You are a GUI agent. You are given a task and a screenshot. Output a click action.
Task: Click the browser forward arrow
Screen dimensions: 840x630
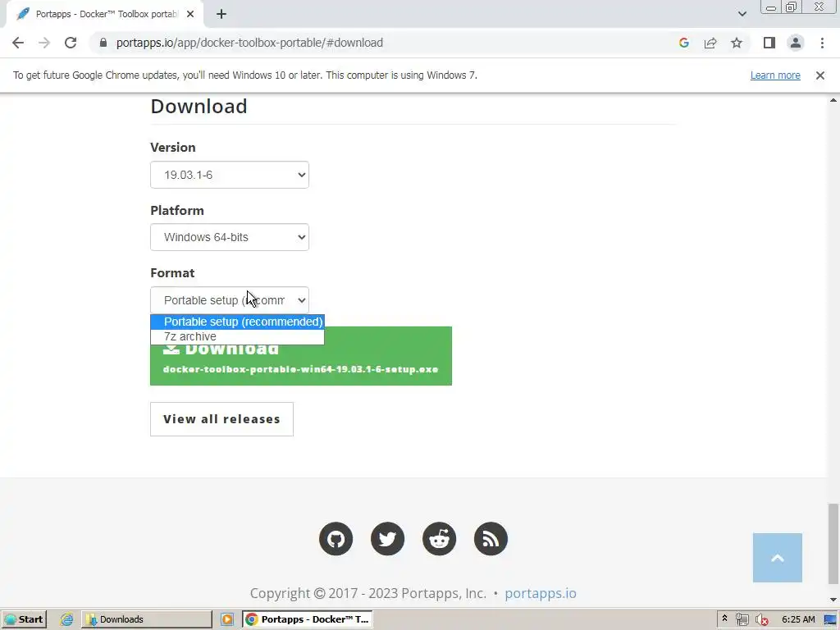pos(44,43)
